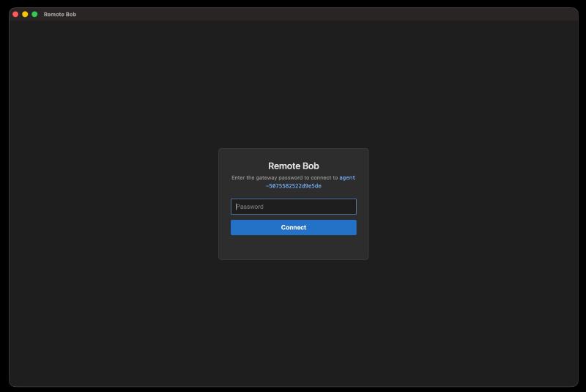Click the Remote Bob dialog heading

[x=294, y=166]
